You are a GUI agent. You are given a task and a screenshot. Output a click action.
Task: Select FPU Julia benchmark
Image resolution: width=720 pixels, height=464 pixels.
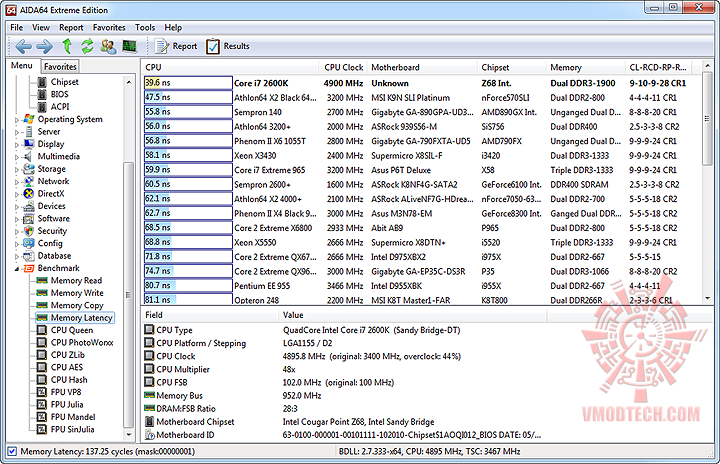click(x=67, y=404)
